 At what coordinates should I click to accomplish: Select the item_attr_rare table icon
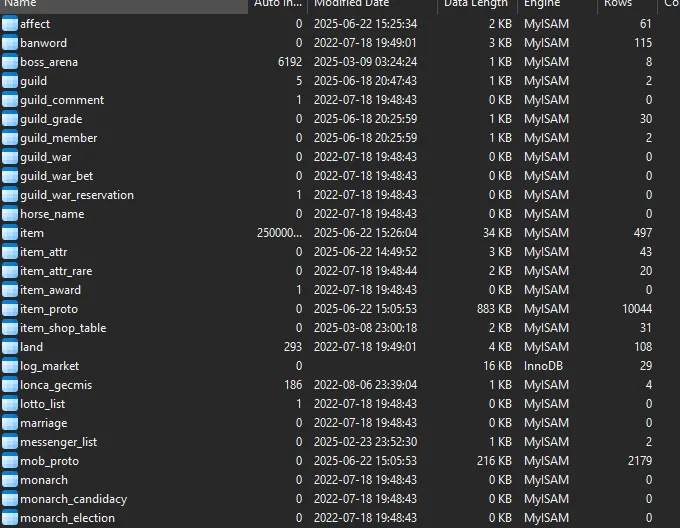click(10, 271)
